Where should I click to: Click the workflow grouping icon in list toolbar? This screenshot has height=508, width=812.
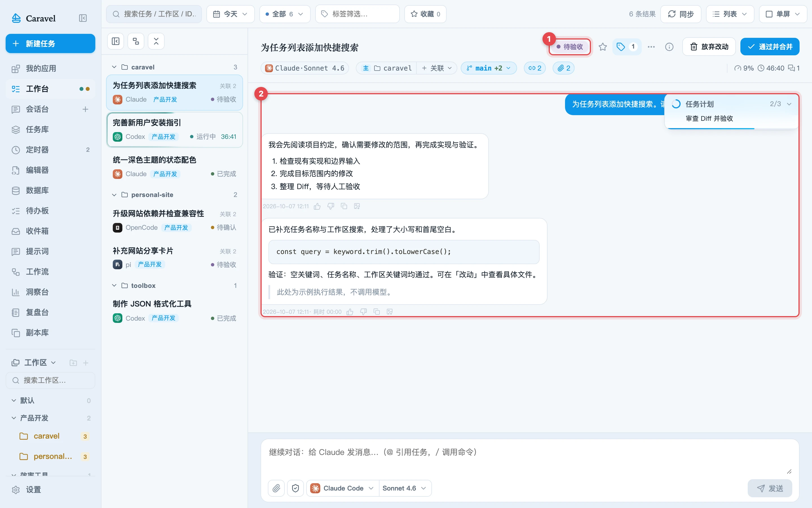tap(136, 41)
